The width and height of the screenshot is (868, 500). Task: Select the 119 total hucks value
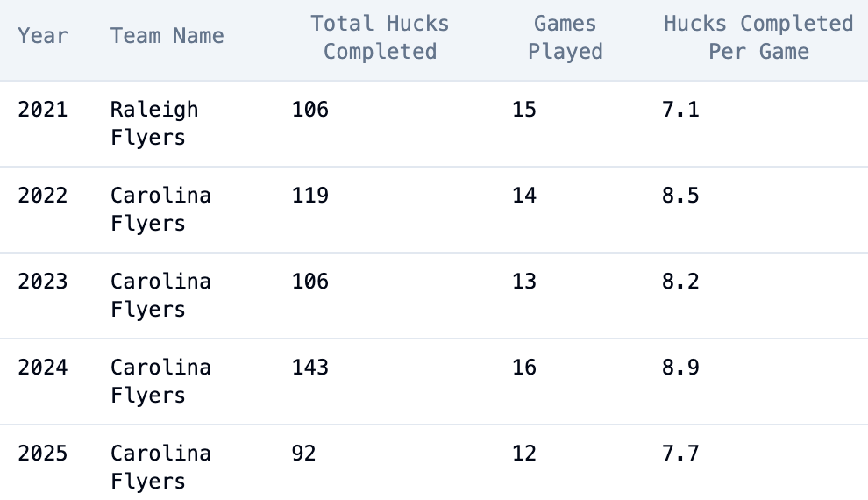(x=310, y=195)
